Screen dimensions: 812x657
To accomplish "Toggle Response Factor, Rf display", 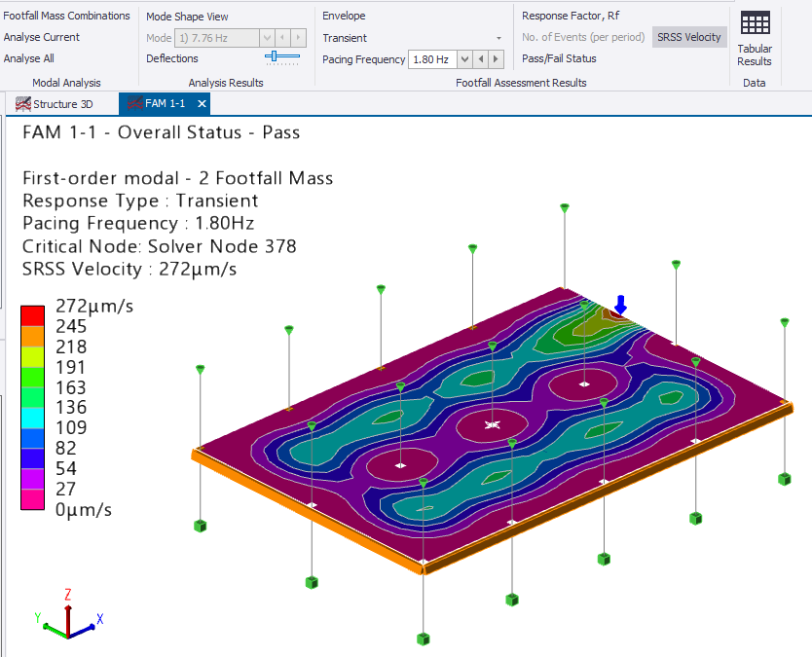I will click(x=570, y=16).
